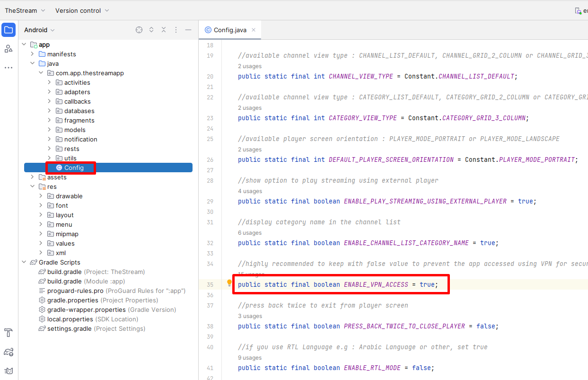Click the lightbulb quick-fix on line 35
The width and height of the screenshot is (588, 380).
coord(229,283)
